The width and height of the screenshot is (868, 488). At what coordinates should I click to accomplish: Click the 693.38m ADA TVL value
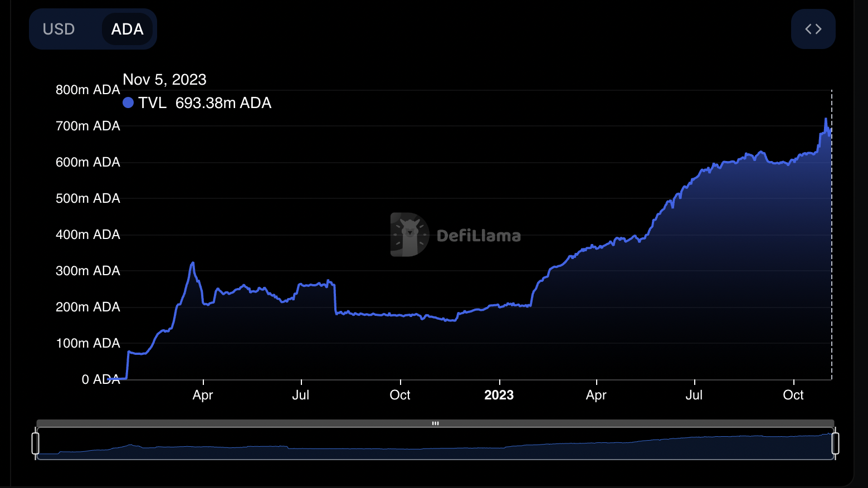[223, 103]
